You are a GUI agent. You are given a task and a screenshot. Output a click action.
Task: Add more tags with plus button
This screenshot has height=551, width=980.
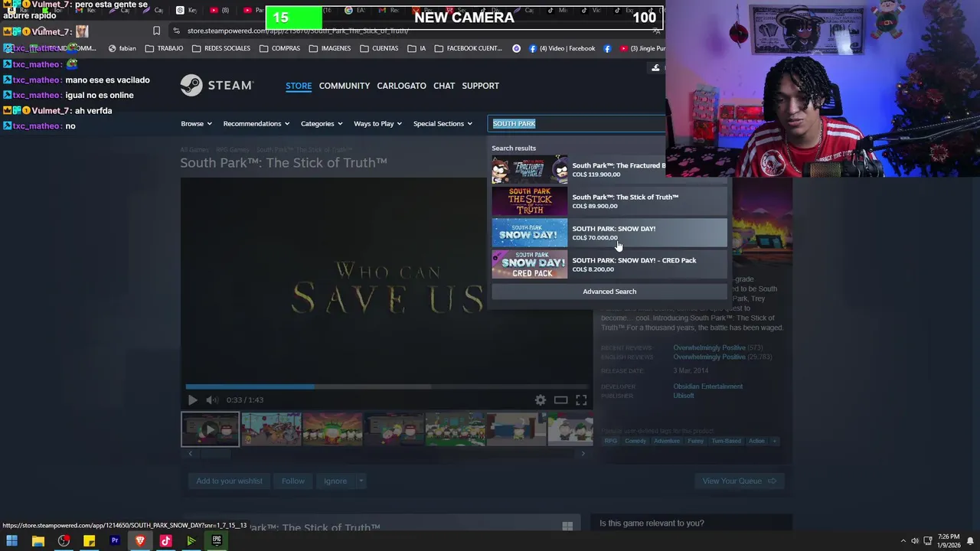click(x=774, y=441)
